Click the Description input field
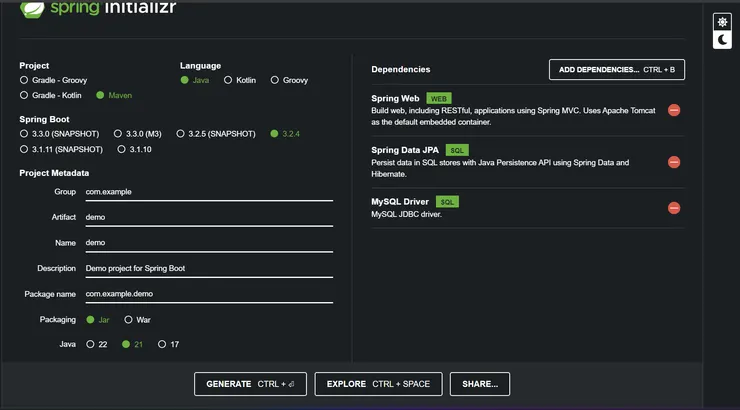Screen dimensions: 740x410 click(208, 268)
